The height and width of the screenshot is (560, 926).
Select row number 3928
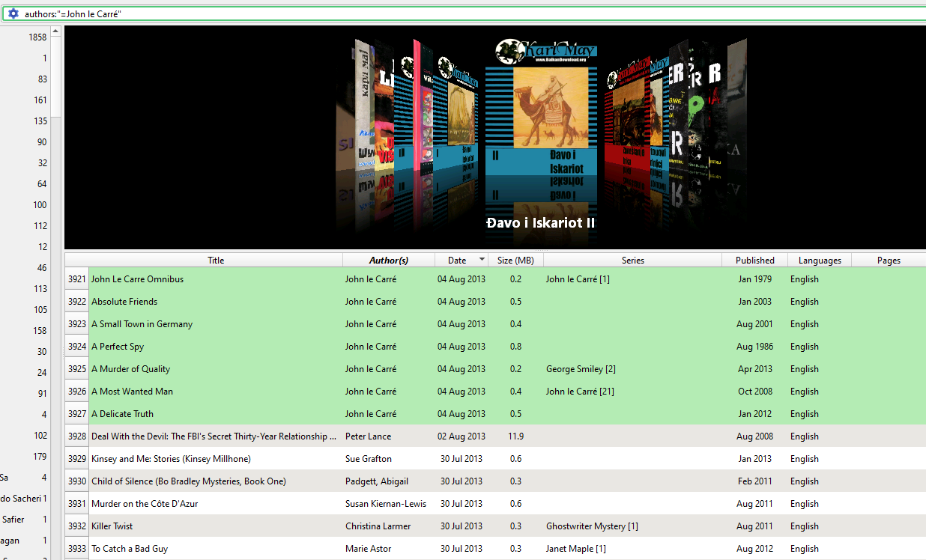77,436
